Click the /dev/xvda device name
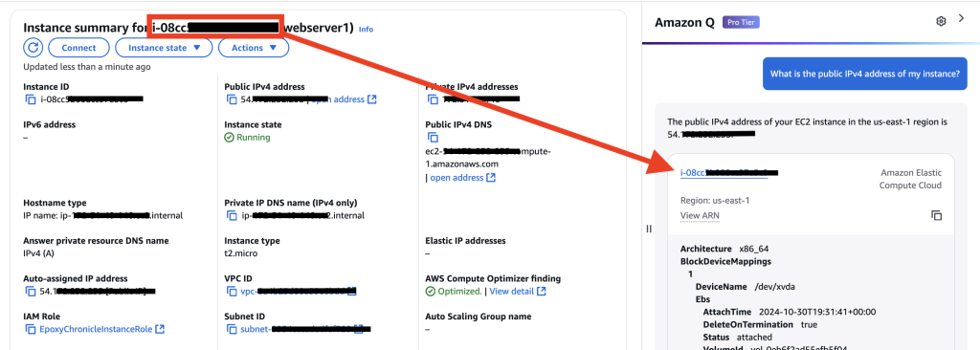980x350 pixels. click(x=775, y=286)
